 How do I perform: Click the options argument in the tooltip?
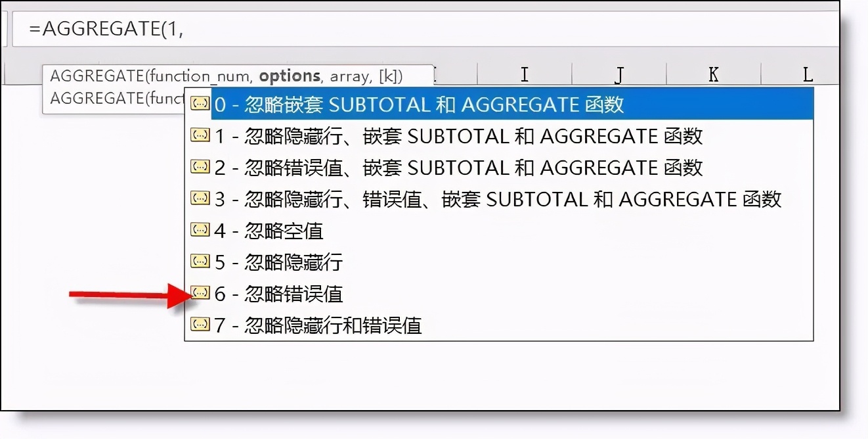tap(290, 76)
